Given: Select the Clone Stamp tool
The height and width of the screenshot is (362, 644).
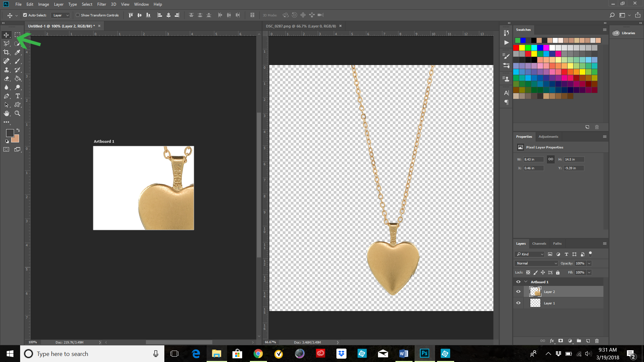Looking at the screenshot, I should click(7, 70).
